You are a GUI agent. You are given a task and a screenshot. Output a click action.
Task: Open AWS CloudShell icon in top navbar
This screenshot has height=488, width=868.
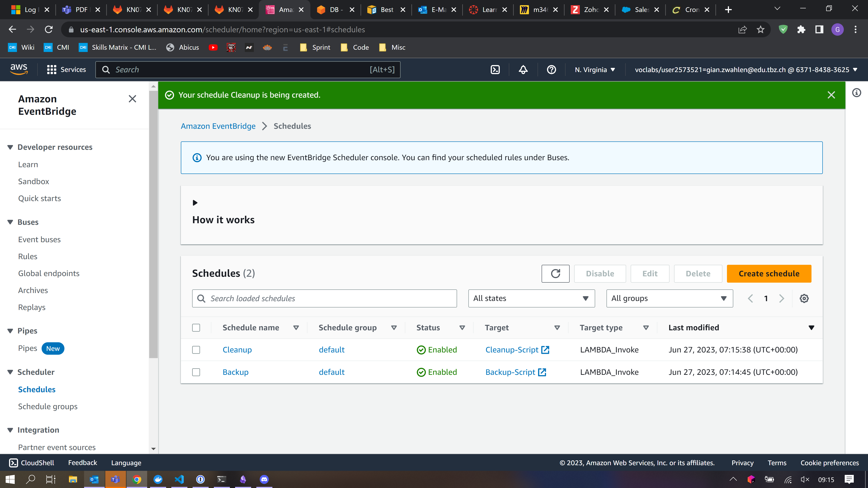495,70
